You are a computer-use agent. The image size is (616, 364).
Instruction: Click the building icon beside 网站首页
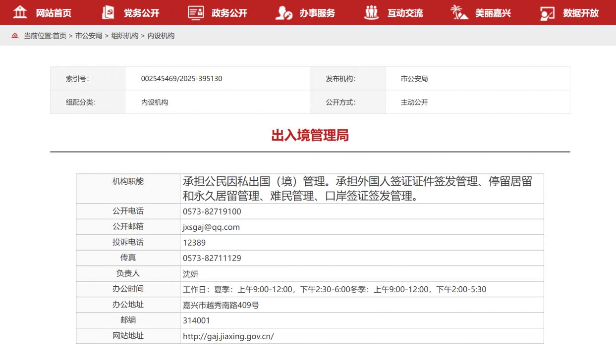point(20,12)
